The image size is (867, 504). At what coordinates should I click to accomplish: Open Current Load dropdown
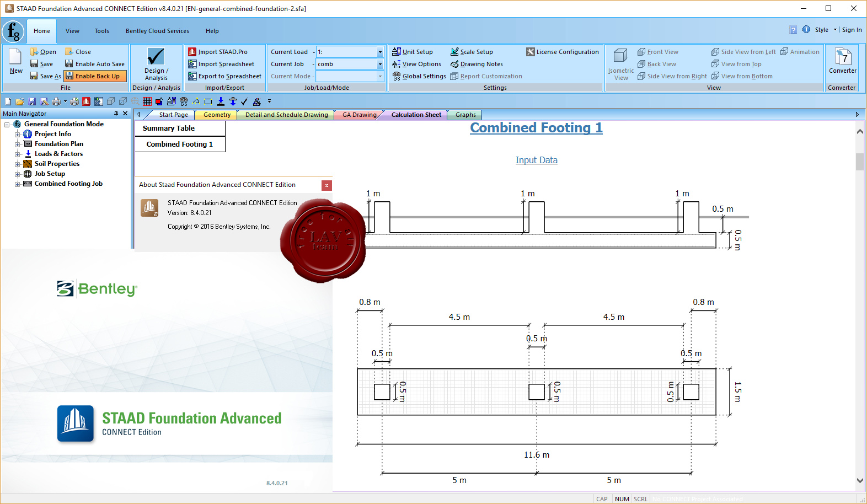click(x=379, y=52)
